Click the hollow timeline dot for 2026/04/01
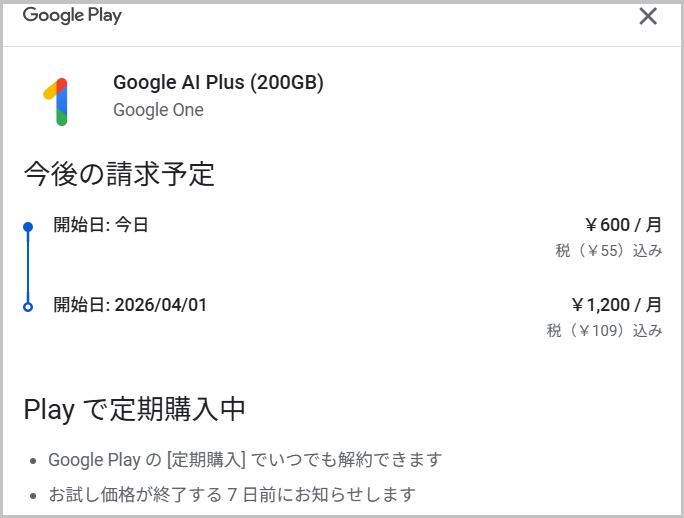Screen dimensions: 684x518 (28, 306)
